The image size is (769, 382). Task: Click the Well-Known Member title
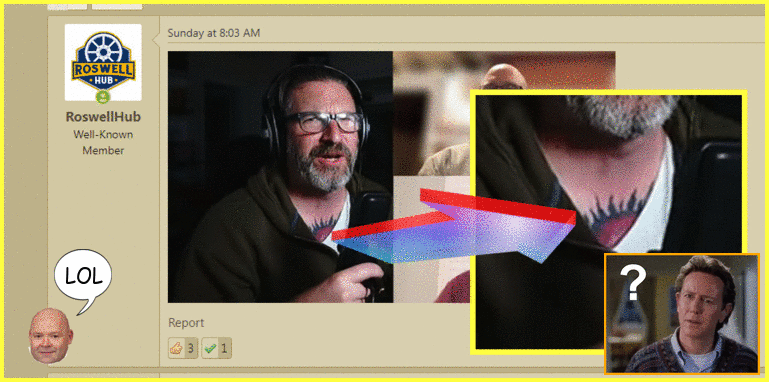(103, 142)
